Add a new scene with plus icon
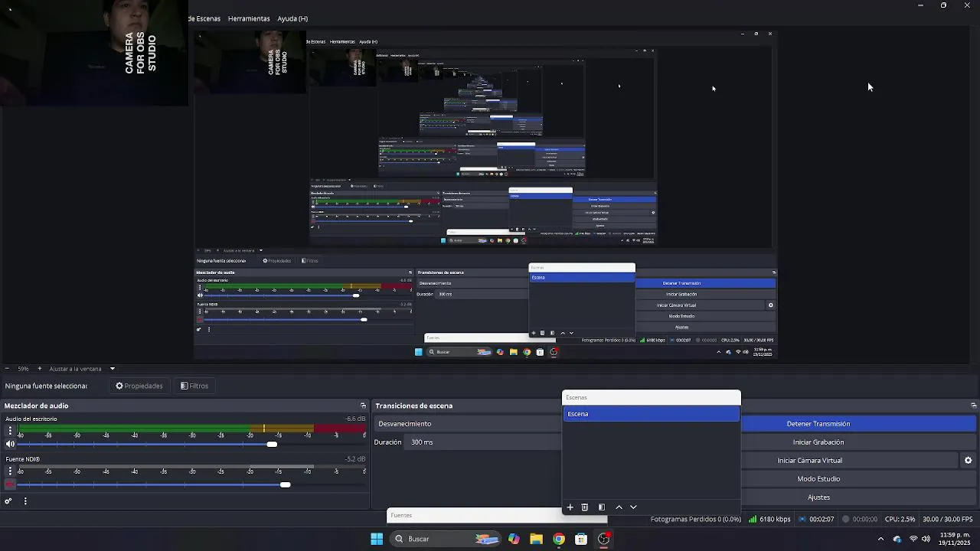 point(570,507)
